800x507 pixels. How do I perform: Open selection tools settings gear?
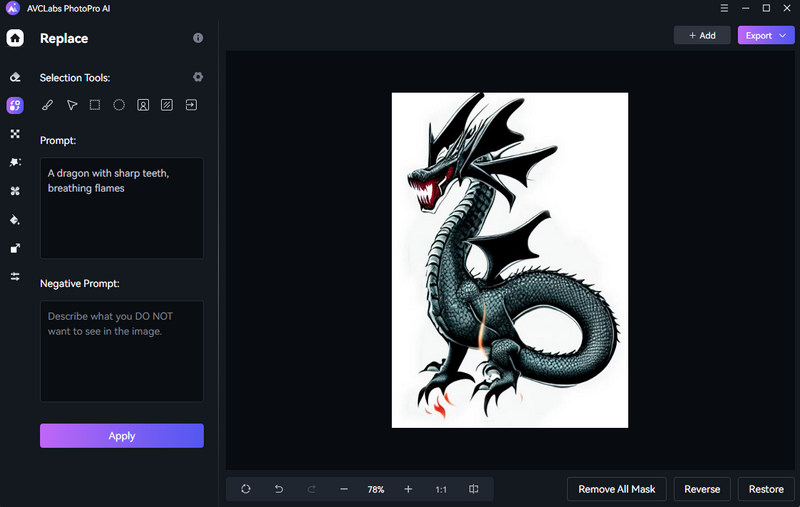(x=198, y=77)
